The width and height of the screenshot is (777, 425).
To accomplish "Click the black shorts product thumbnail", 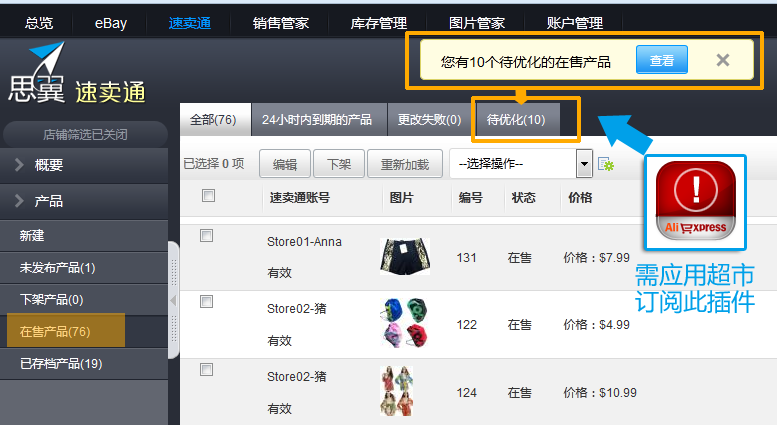I will point(405,256).
